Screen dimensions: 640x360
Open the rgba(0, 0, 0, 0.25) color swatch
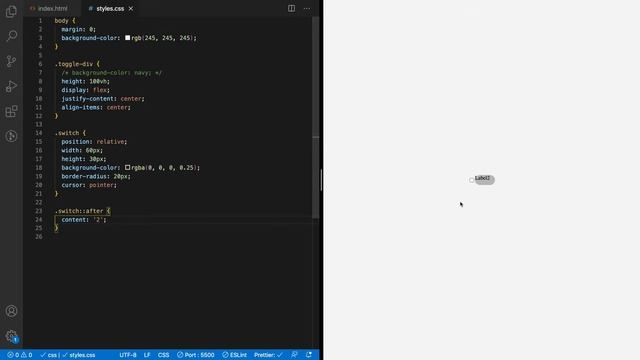click(x=127, y=168)
